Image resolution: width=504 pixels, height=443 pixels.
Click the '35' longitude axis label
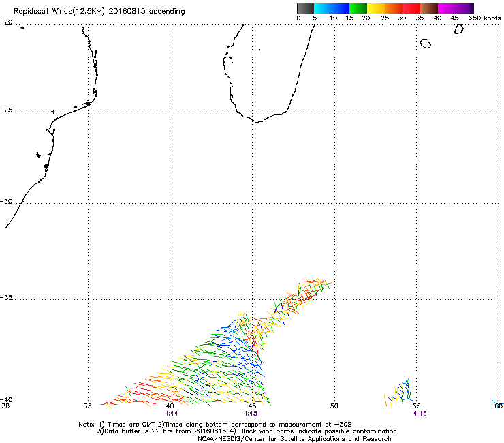click(x=88, y=406)
